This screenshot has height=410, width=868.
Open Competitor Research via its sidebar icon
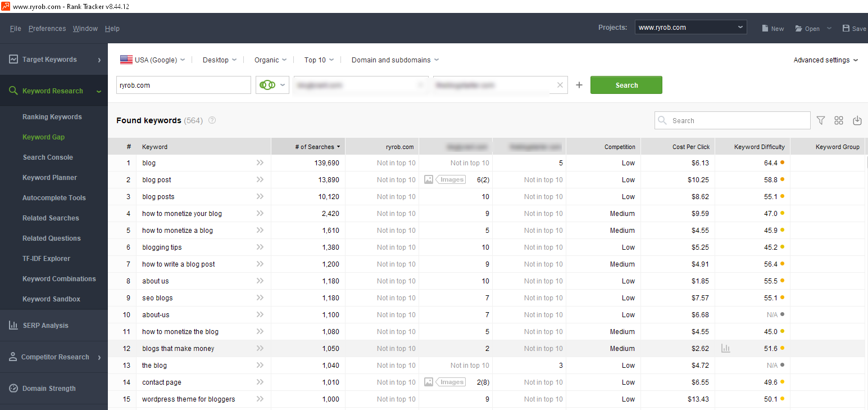(12, 357)
